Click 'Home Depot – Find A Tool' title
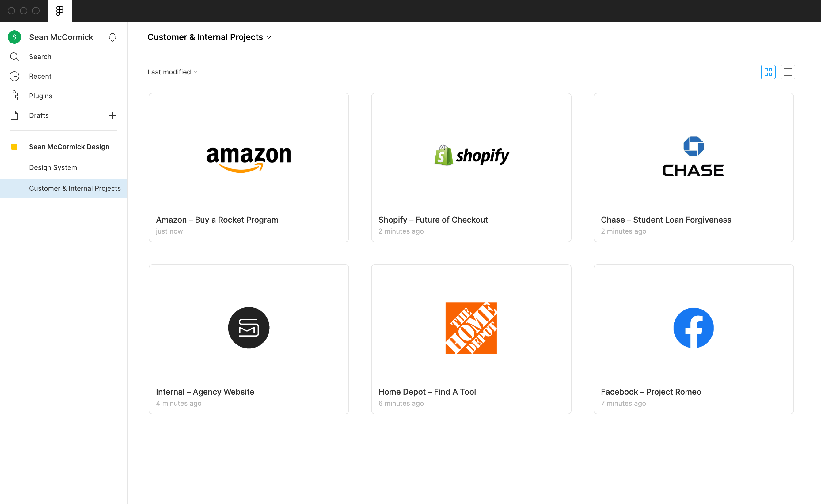821x504 pixels. [x=427, y=392]
